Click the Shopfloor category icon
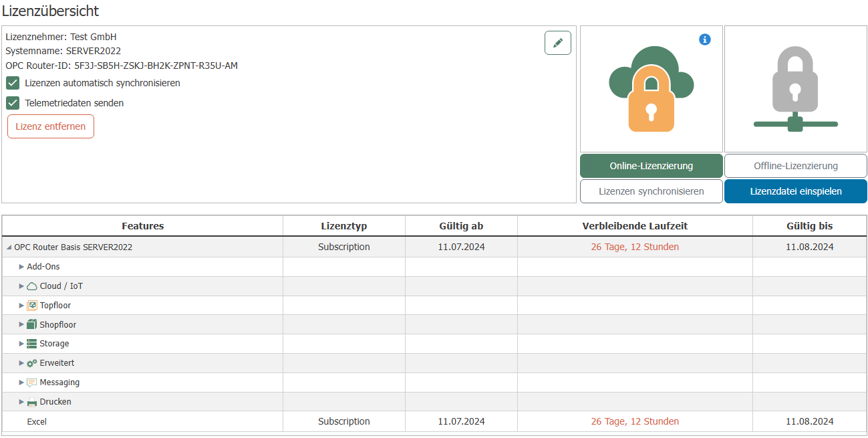The image size is (868, 438). (31, 325)
